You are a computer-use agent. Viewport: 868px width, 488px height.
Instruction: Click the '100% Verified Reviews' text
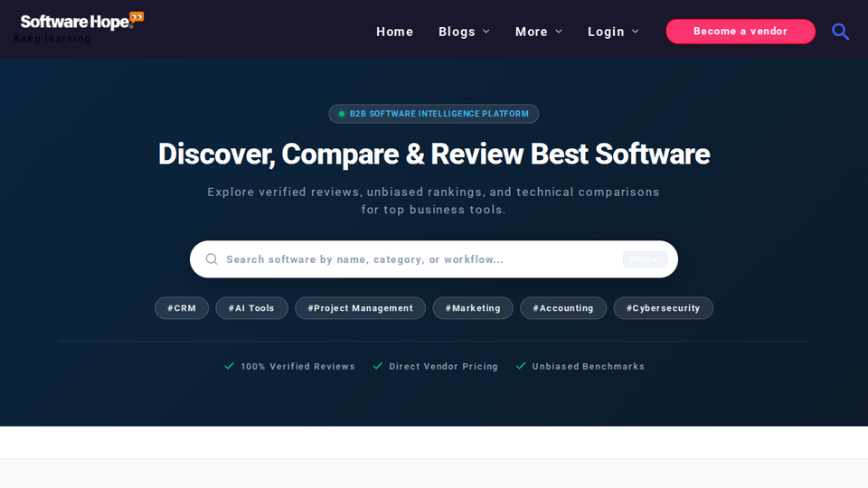point(297,366)
